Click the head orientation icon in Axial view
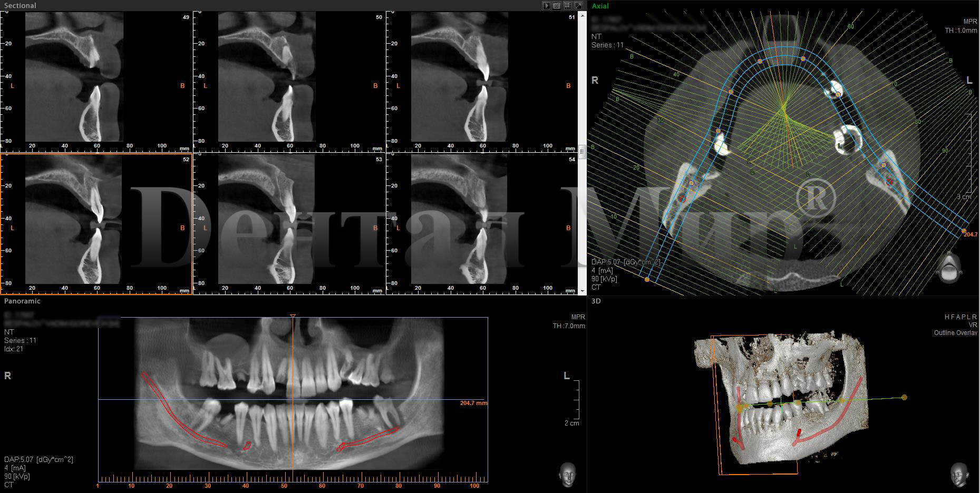 [x=948, y=268]
